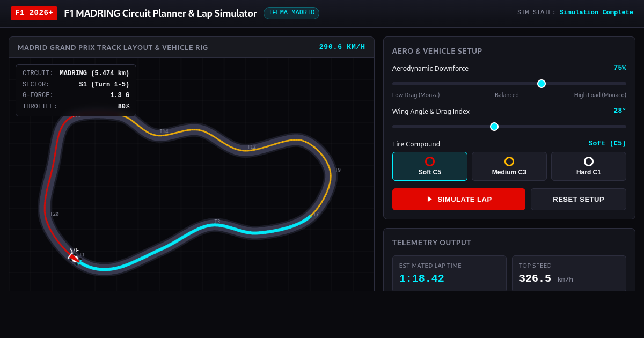Image resolution: width=644 pixels, height=338 pixels.
Task: Click the 28° wing angle value
Action: [620, 111]
